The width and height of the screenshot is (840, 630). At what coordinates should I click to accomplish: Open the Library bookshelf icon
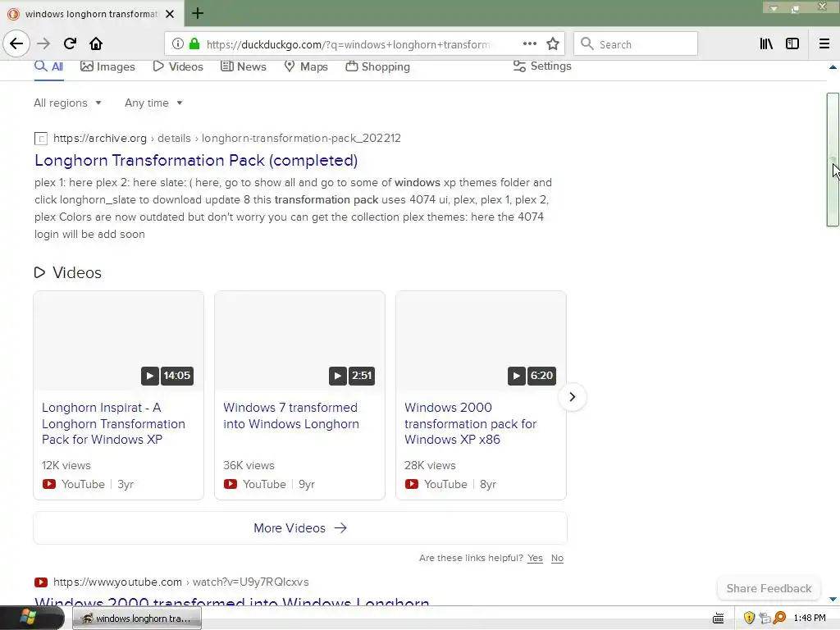tap(766, 44)
